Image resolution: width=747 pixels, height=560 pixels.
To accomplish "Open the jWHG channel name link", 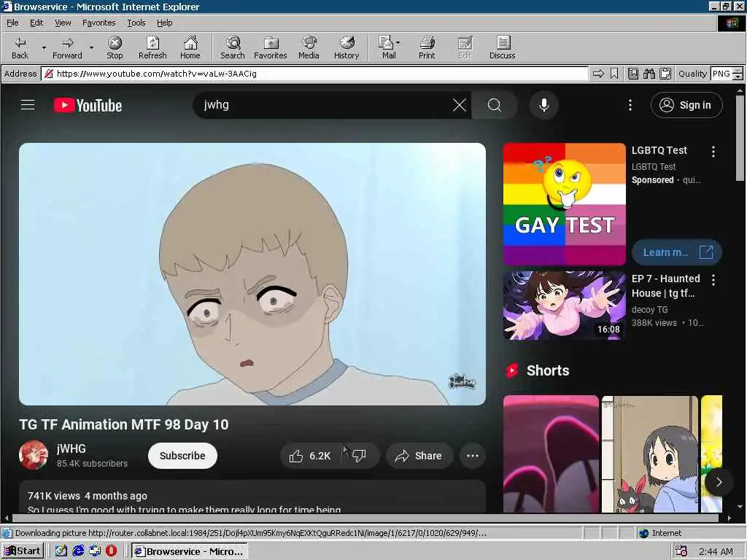I will [71, 448].
